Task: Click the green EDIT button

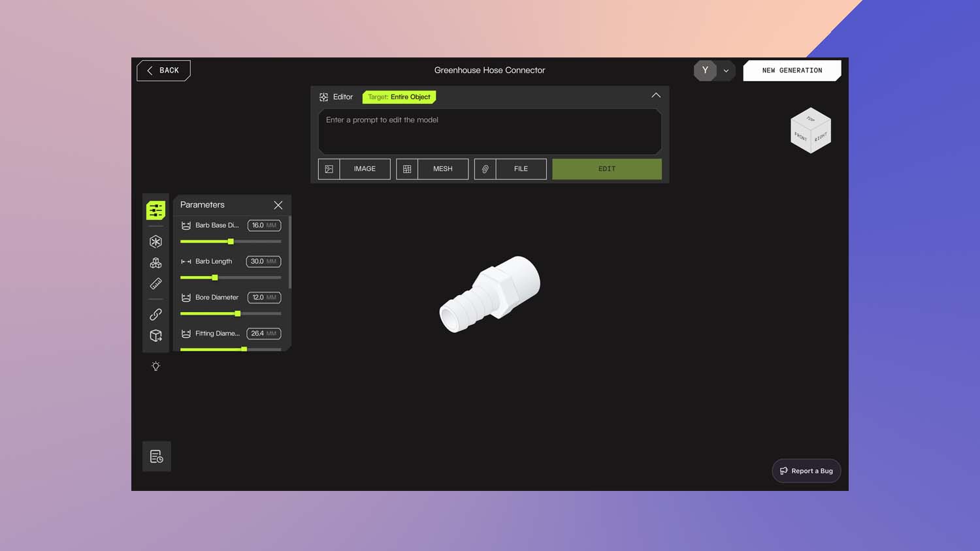Action: tap(607, 169)
